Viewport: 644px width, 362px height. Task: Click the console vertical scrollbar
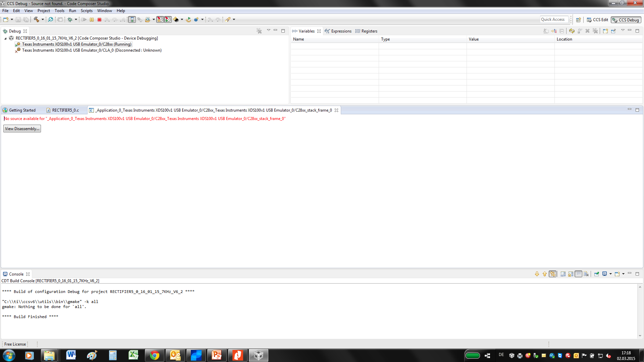click(x=640, y=311)
